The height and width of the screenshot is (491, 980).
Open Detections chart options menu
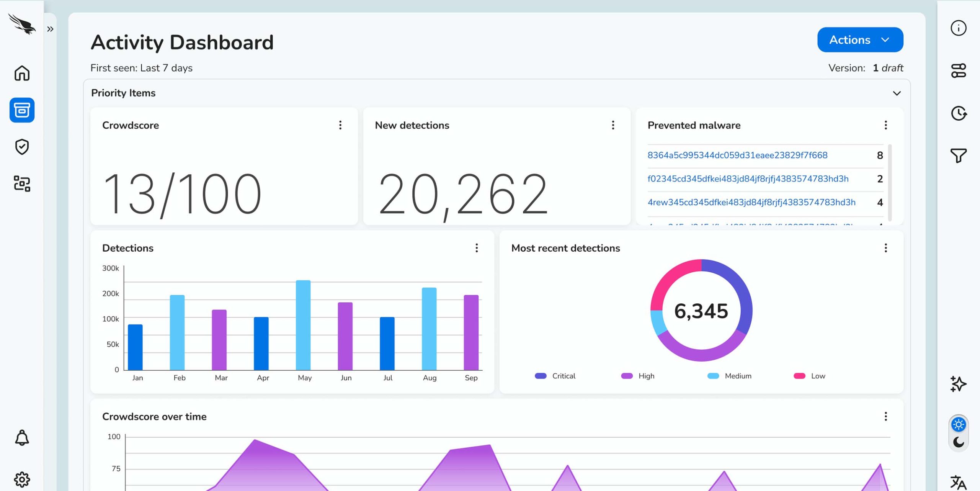click(477, 248)
